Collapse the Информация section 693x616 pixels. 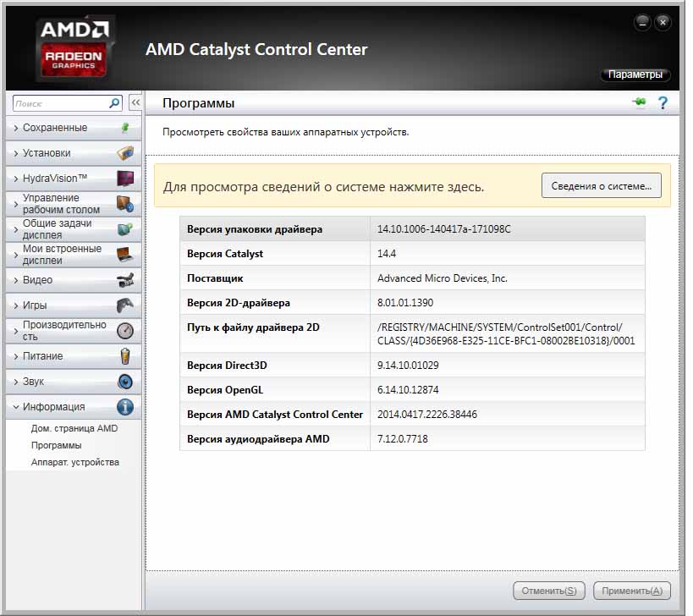click(x=74, y=407)
